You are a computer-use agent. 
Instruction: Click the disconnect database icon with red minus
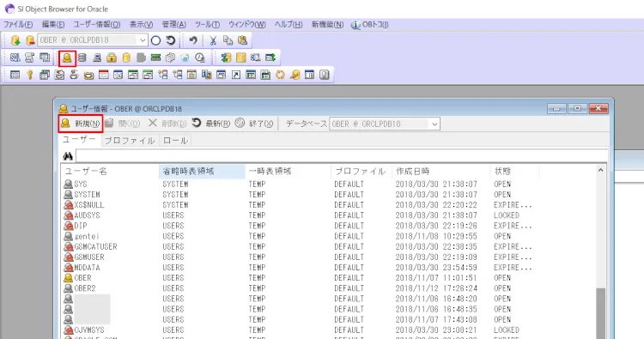(29, 40)
